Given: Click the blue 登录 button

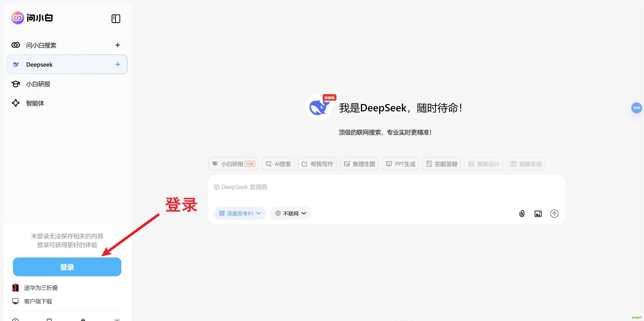Looking at the screenshot, I should click(67, 267).
